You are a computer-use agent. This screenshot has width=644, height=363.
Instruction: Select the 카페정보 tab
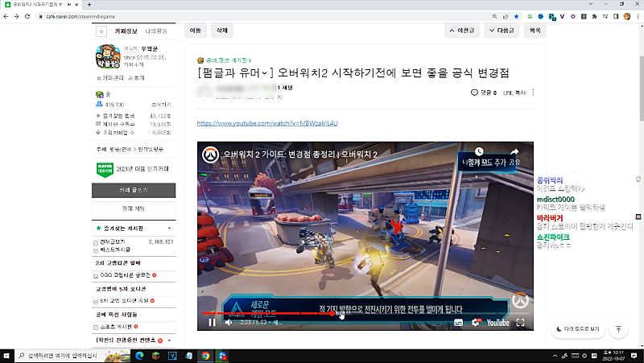[x=126, y=31]
